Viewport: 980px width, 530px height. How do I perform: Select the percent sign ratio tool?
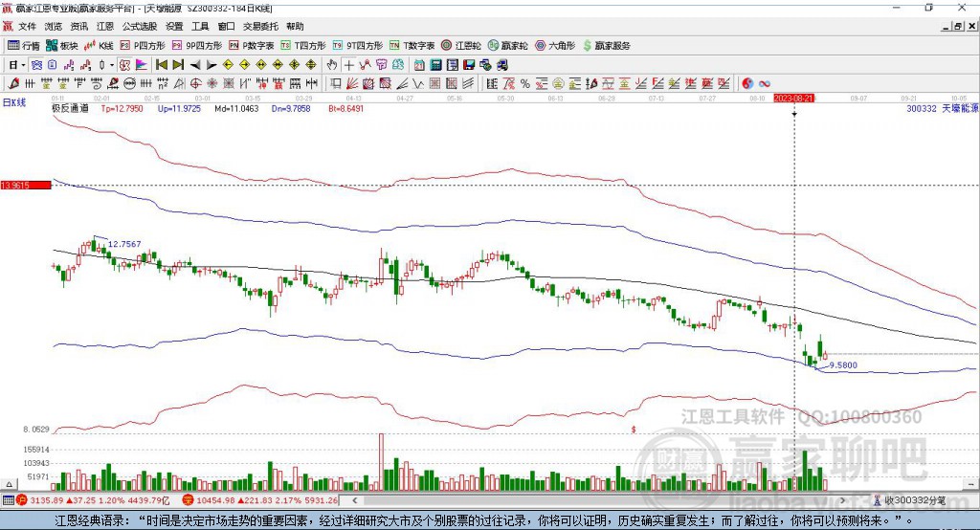pyautogui.click(x=525, y=84)
